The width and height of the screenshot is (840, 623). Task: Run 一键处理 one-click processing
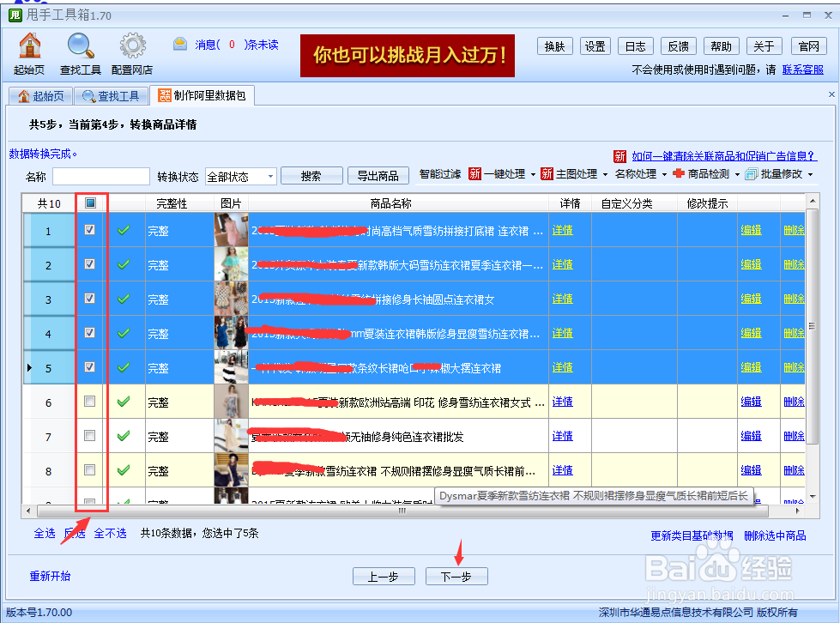505,175
